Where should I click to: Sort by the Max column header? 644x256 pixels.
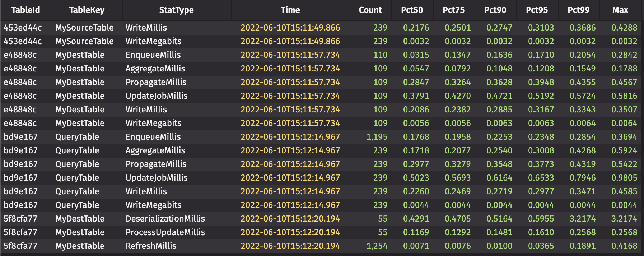tap(620, 10)
